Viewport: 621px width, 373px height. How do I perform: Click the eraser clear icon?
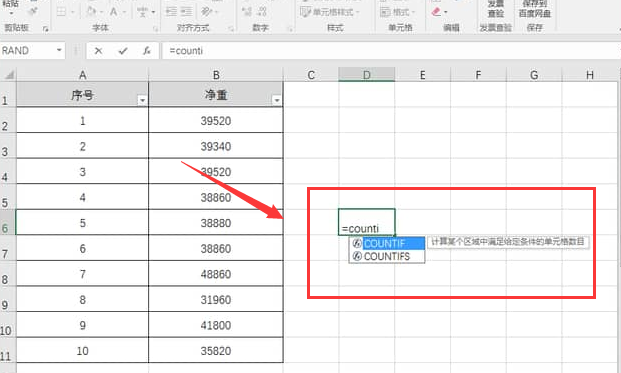click(x=436, y=12)
